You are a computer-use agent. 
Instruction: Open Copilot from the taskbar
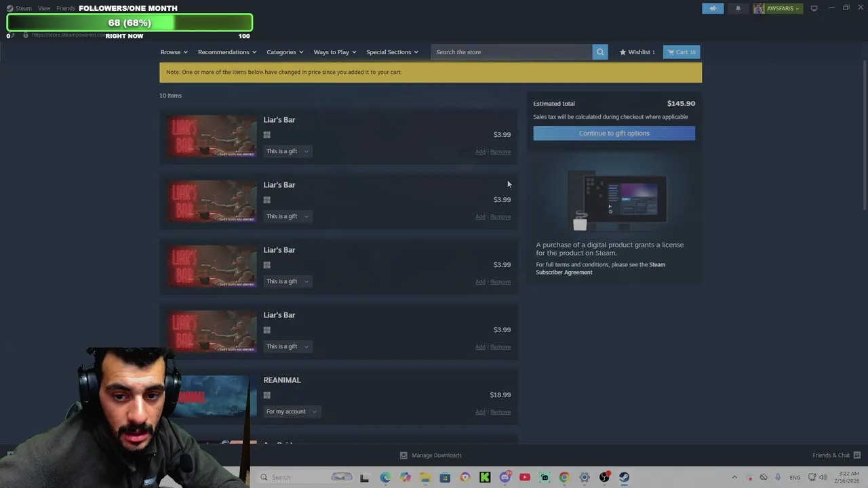[405, 477]
